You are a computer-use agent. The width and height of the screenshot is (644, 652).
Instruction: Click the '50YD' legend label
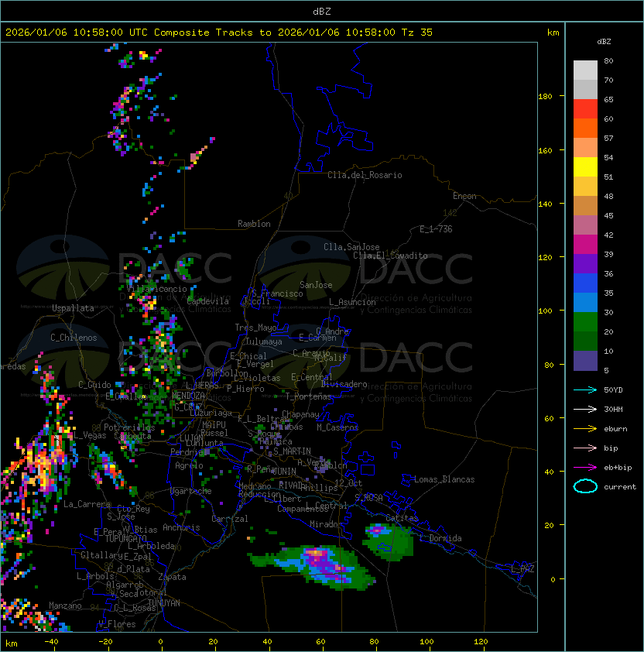(613, 390)
